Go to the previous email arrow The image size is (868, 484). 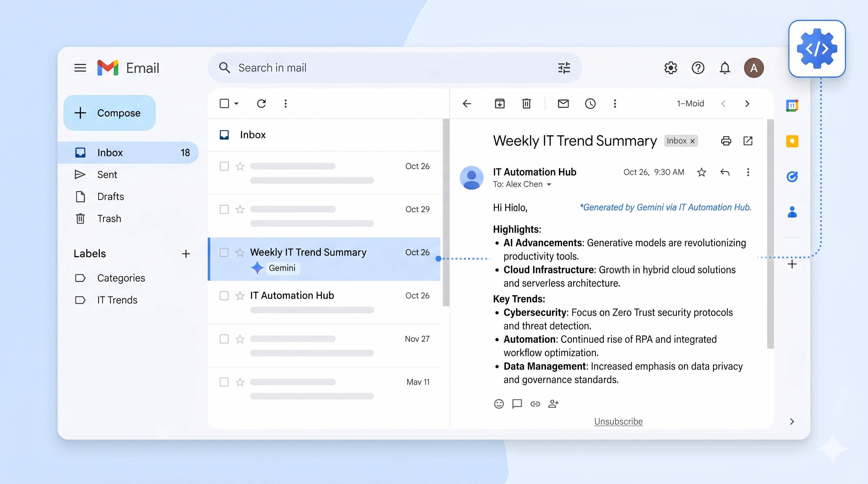[723, 104]
